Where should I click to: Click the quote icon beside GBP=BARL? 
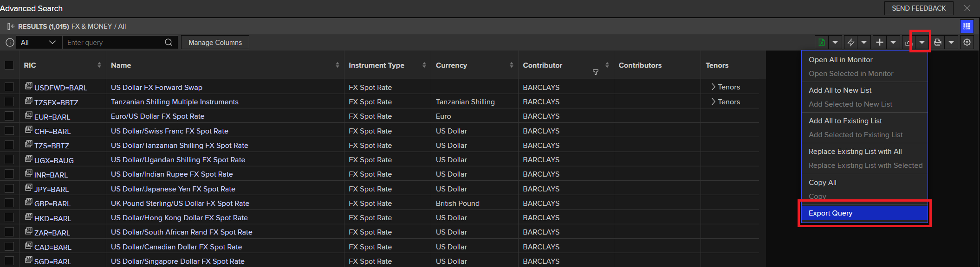(29, 202)
